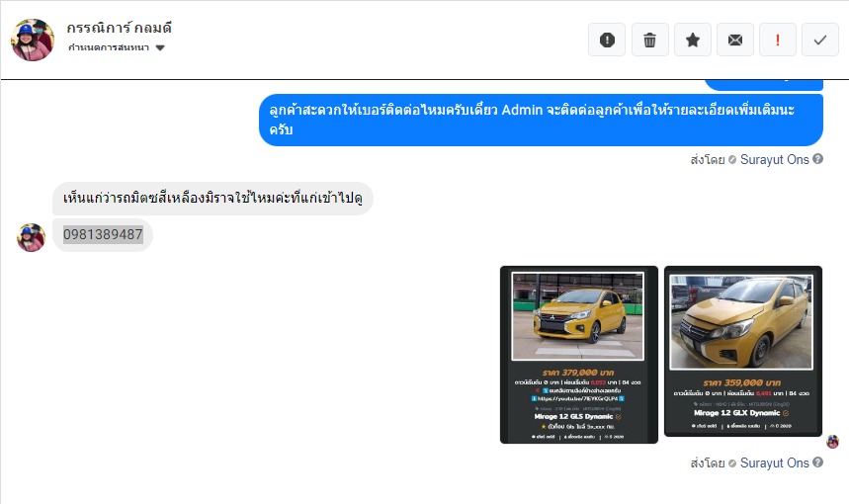Image resolution: width=849 pixels, height=504 pixels.
Task: Mark conversation done with checkmark icon
Action: [x=819, y=40]
